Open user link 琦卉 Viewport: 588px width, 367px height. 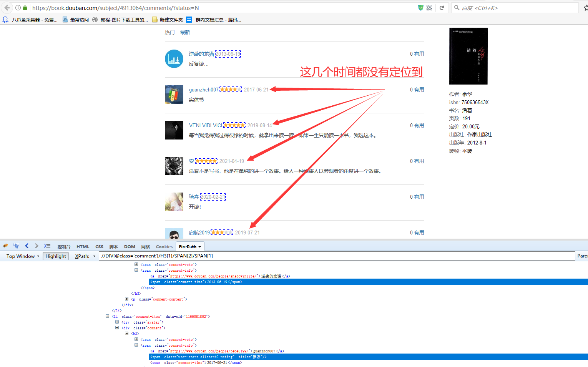(194, 197)
